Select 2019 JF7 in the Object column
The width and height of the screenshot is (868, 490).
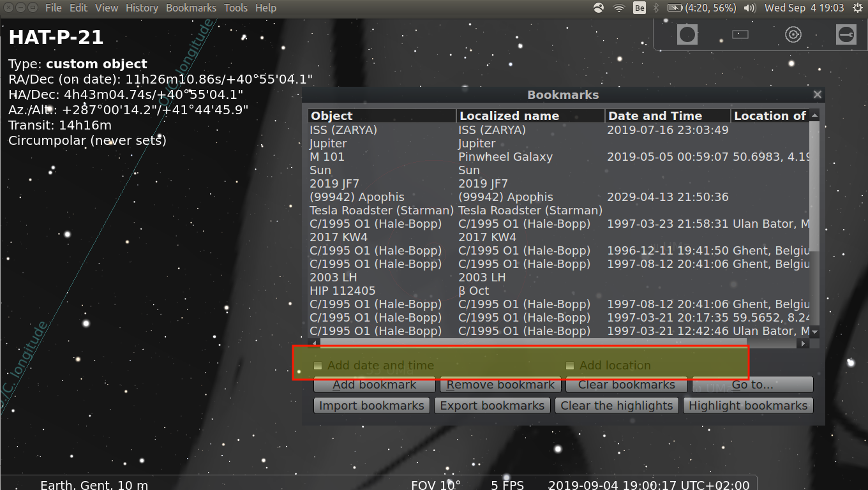coord(334,183)
